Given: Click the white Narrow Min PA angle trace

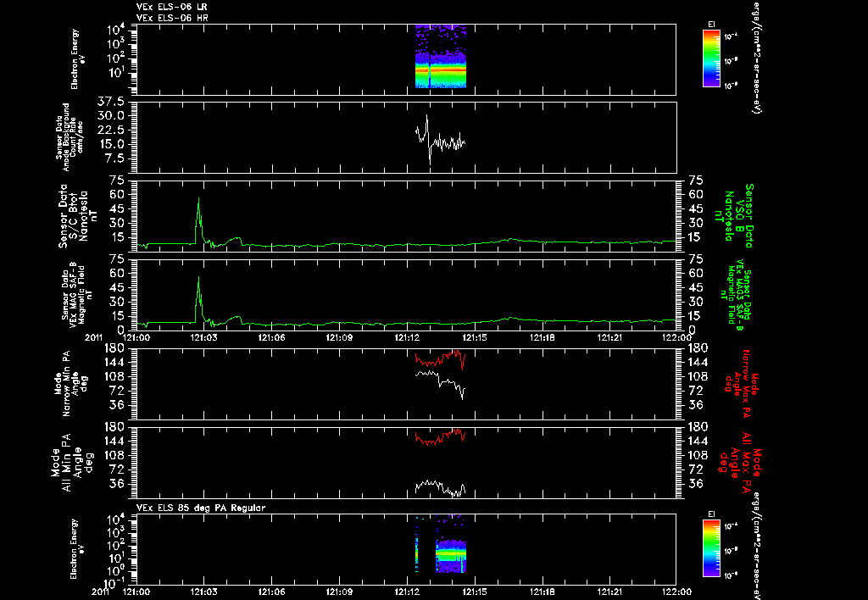Looking at the screenshot, I should [x=440, y=384].
